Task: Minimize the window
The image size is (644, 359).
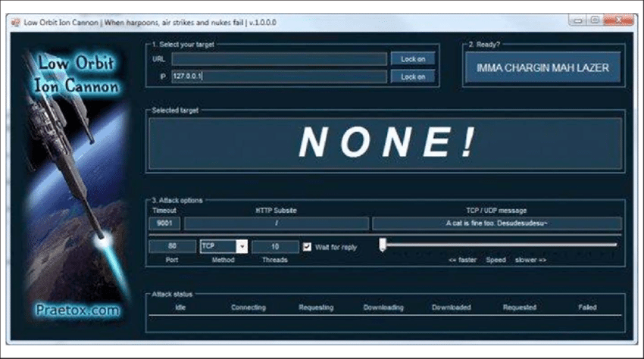Action: coord(578,20)
